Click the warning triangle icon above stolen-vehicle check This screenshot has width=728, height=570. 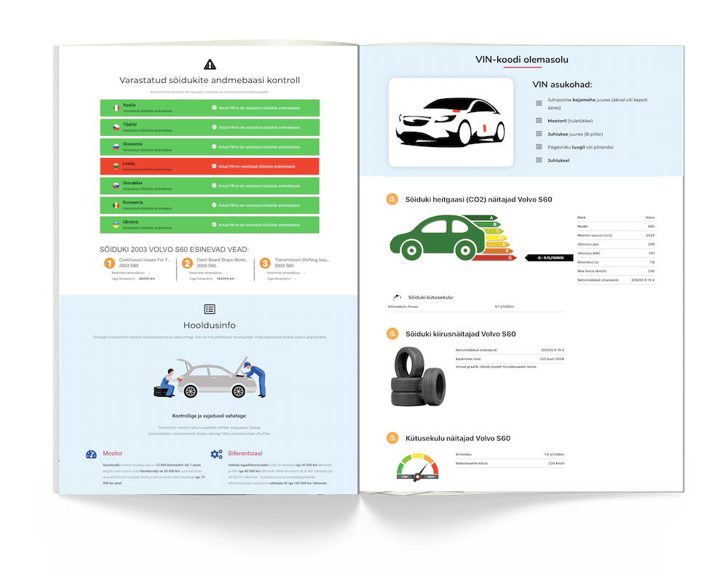[210, 64]
